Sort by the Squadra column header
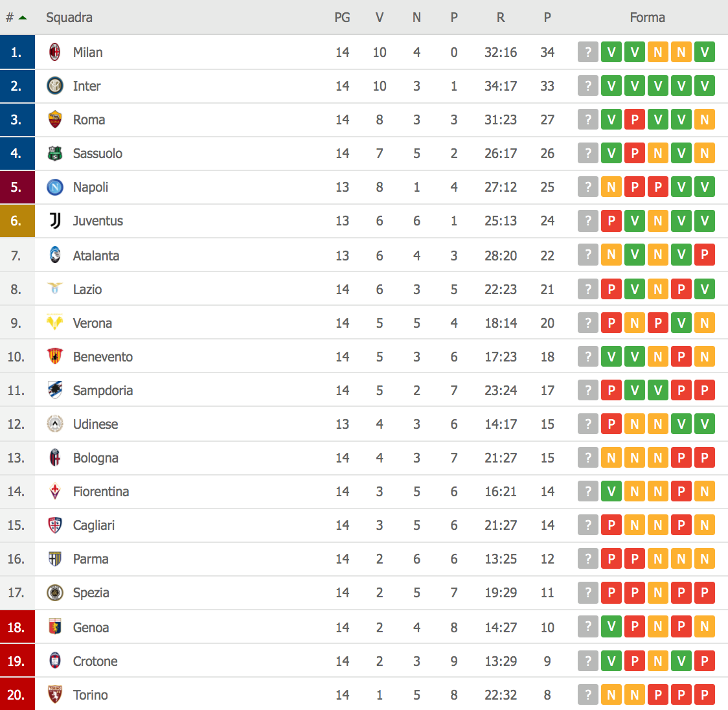 (69, 17)
